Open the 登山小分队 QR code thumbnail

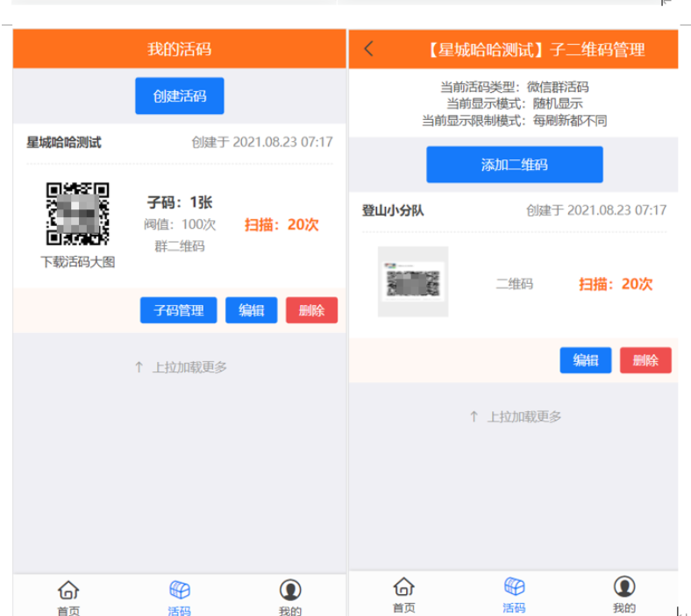(413, 281)
